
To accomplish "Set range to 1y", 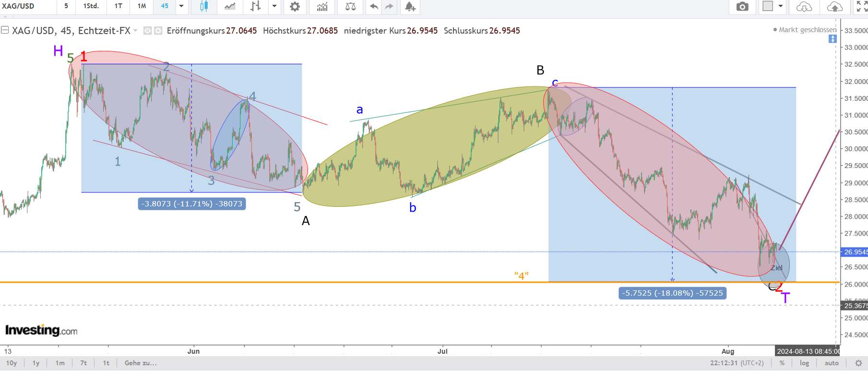I will tap(36, 363).
